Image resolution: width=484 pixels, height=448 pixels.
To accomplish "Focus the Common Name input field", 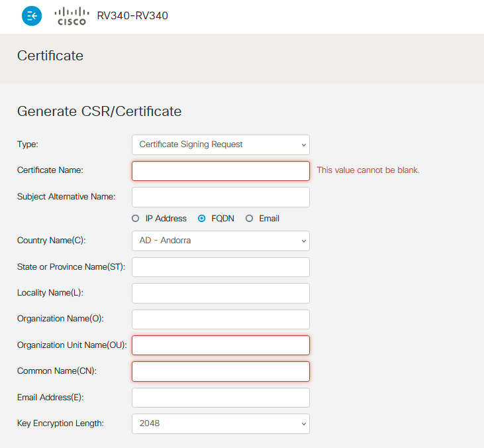I will click(x=220, y=371).
